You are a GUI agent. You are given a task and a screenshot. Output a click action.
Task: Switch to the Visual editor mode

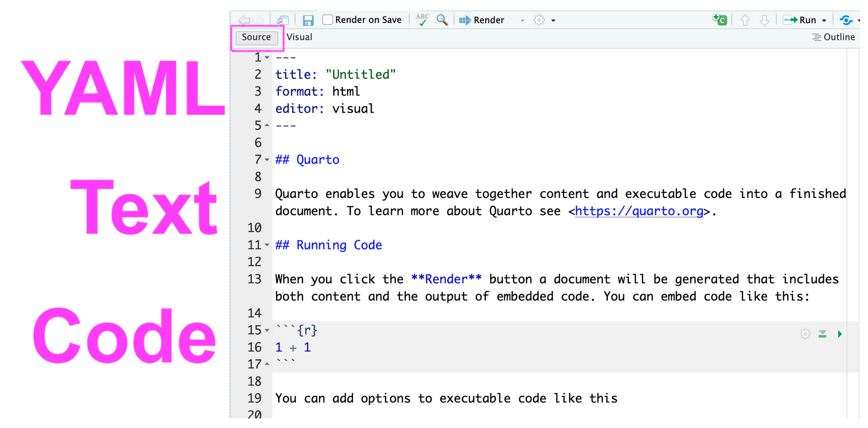[x=299, y=37]
